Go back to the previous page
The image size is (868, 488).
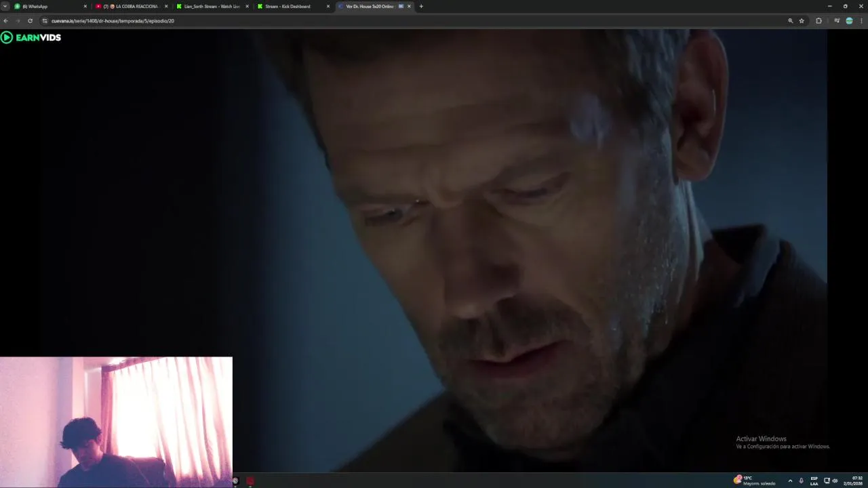(x=5, y=21)
